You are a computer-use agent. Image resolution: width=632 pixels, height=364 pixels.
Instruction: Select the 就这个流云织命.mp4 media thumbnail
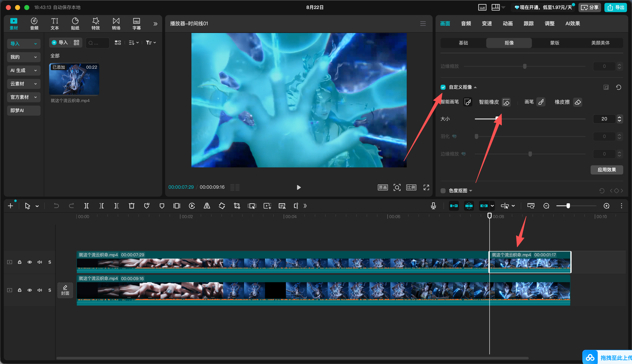click(x=74, y=79)
